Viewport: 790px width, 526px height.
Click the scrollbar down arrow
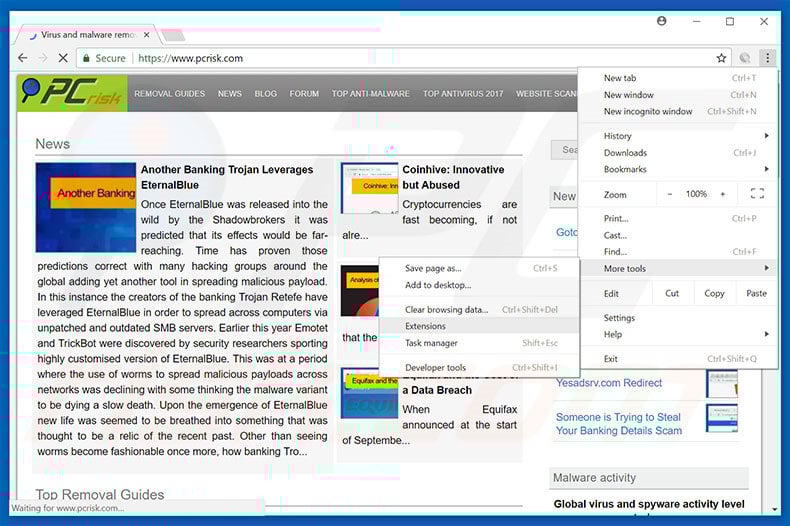tap(774, 509)
